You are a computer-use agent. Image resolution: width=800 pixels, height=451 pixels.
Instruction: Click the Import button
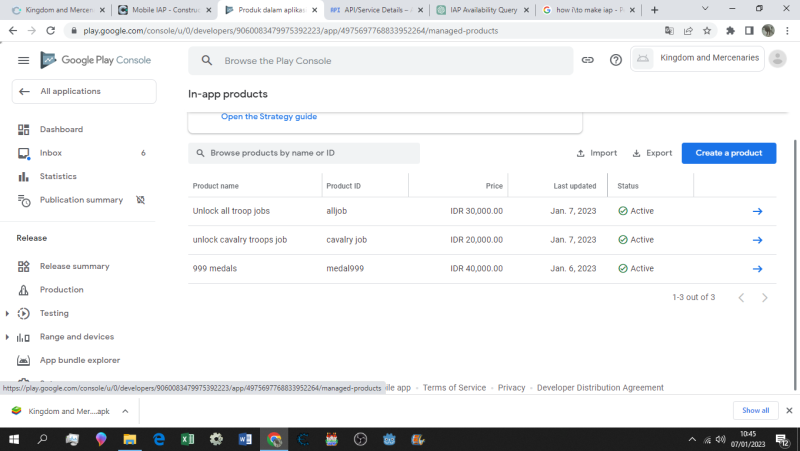pos(597,153)
